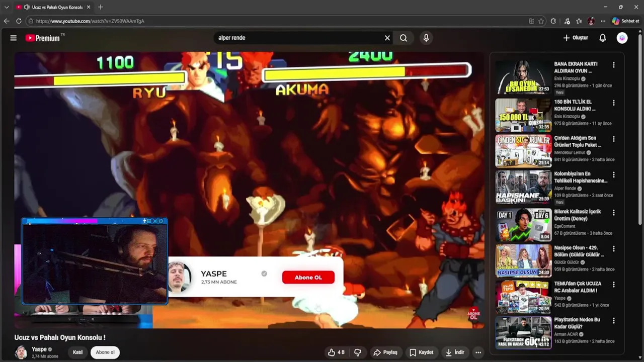The width and height of the screenshot is (644, 362).
Task: Open YouTube account avatar menu
Action: [622, 38]
